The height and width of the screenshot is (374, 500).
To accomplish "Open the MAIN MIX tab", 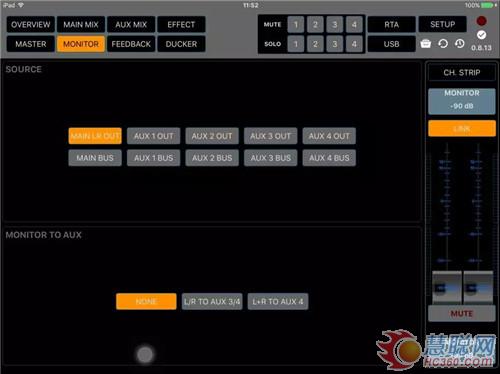I will (x=81, y=24).
